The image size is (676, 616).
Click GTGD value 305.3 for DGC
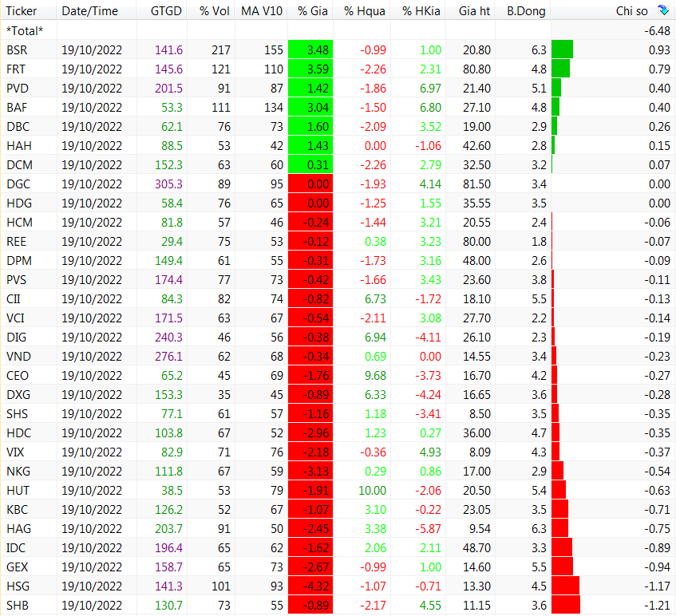[x=168, y=184]
